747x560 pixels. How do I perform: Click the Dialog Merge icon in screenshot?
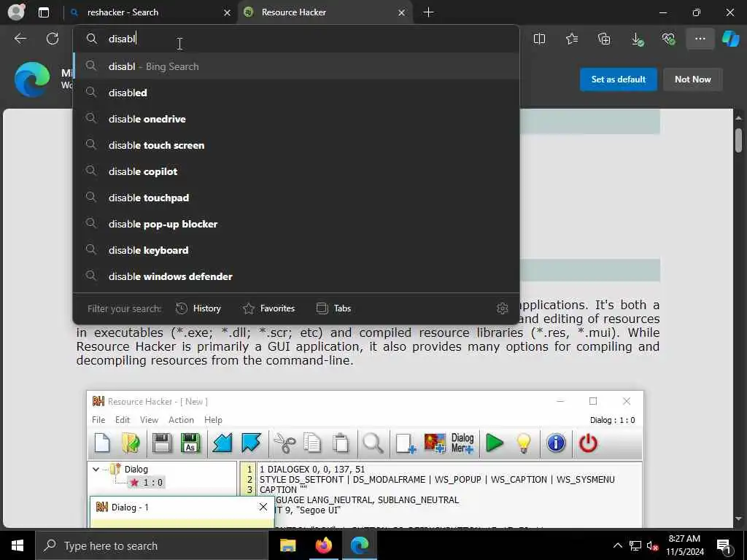pos(462,443)
